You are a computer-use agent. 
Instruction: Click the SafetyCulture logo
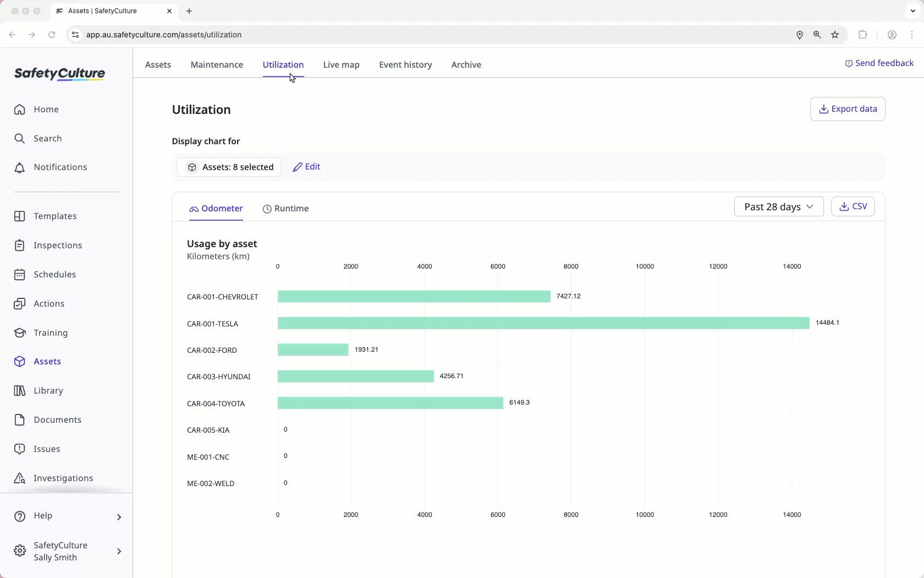59,74
